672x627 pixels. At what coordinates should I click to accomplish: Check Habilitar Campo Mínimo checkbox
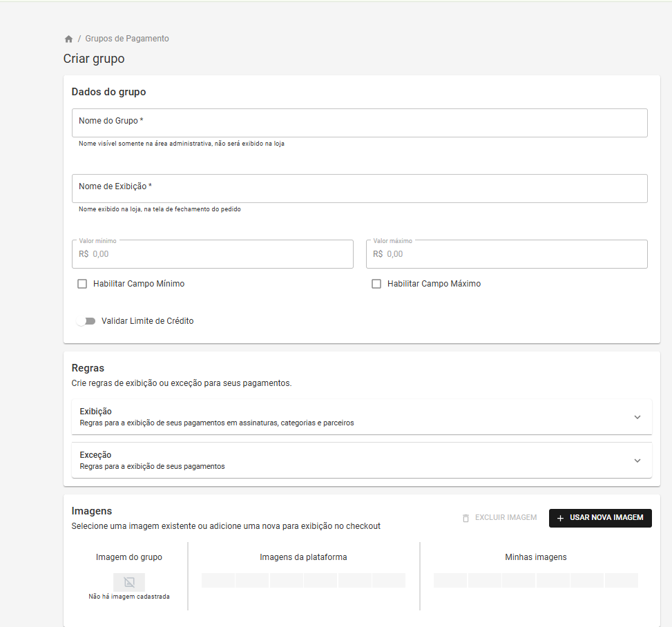pos(82,284)
